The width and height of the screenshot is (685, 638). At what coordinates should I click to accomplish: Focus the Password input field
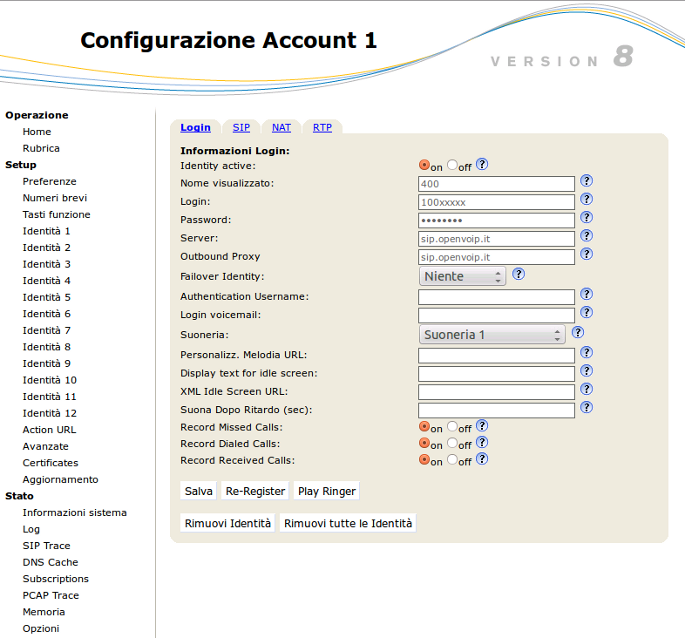(x=496, y=221)
